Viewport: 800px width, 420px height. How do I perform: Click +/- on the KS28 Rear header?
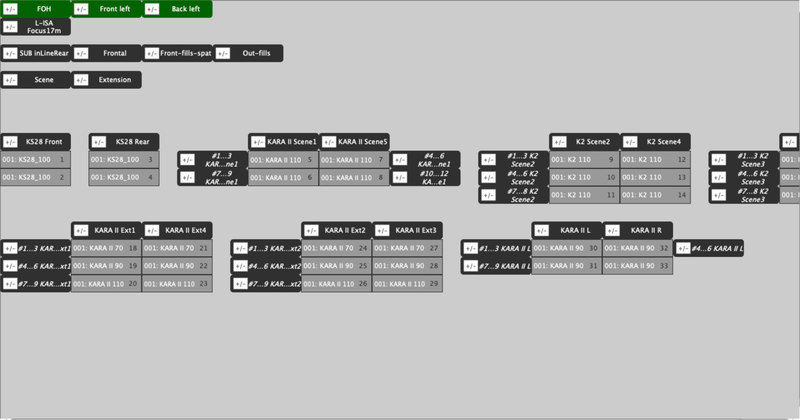(x=99, y=142)
